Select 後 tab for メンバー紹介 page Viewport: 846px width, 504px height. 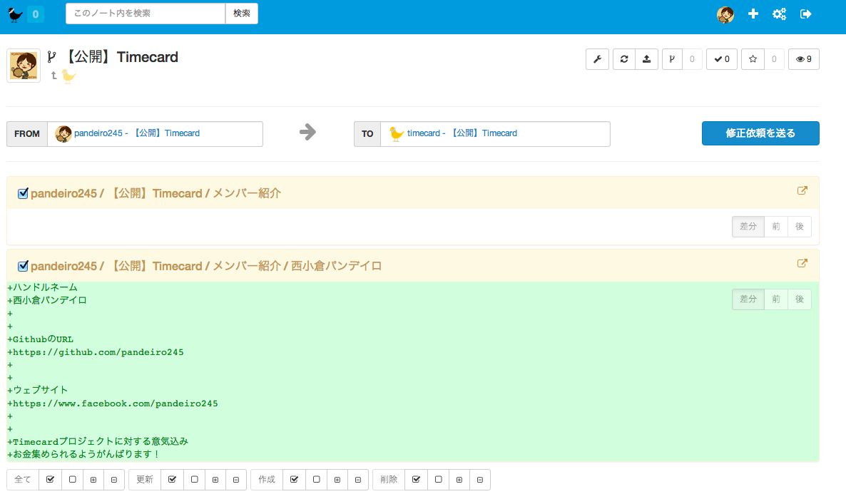tap(800, 227)
